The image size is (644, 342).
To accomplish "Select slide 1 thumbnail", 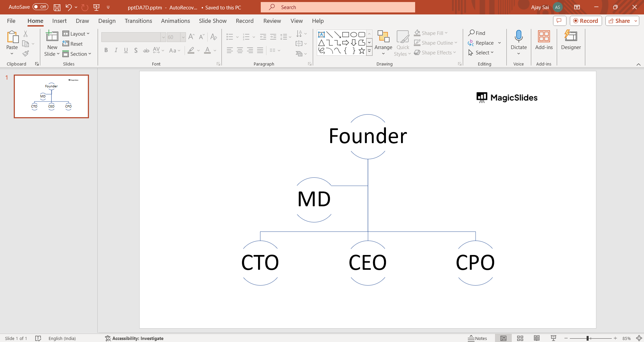I will (51, 96).
